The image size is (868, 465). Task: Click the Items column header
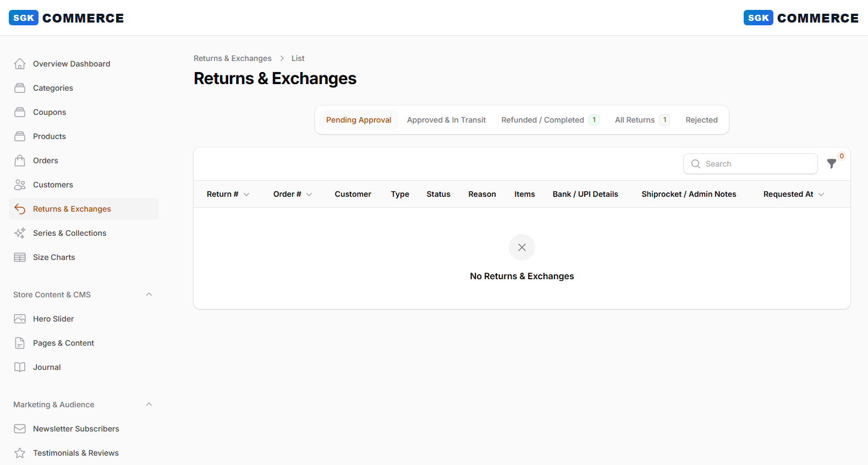click(x=525, y=194)
